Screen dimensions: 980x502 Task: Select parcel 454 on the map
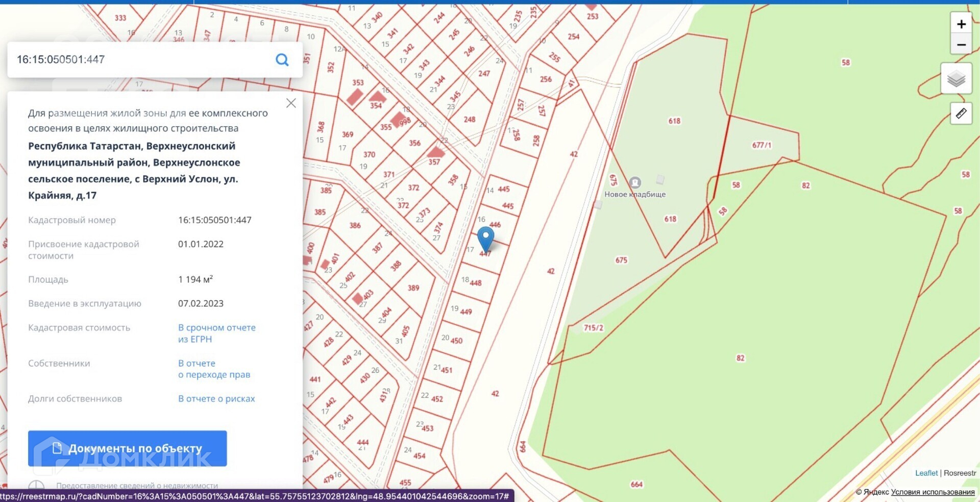pos(420,456)
